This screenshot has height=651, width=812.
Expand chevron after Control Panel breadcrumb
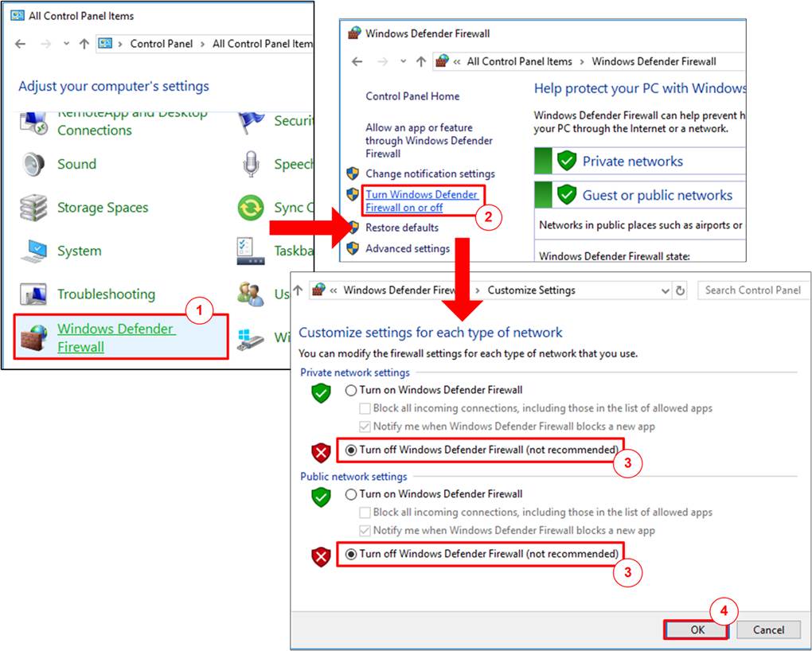[202, 44]
